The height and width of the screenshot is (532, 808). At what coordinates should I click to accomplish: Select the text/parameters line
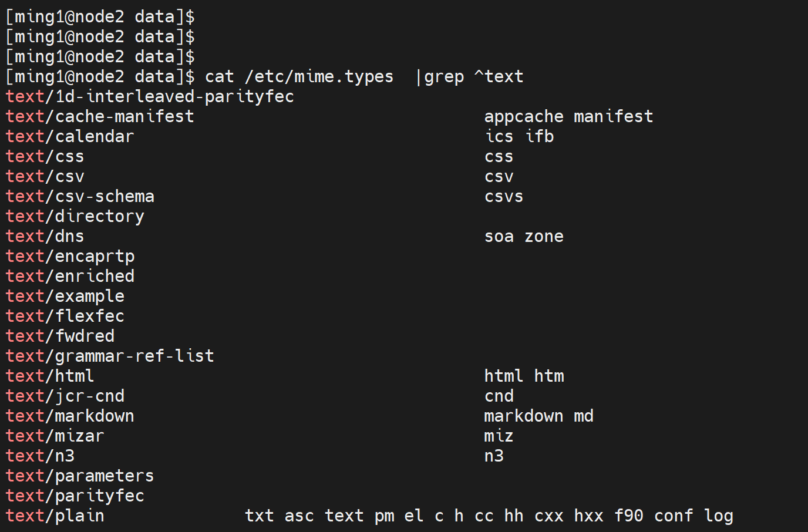click(x=80, y=476)
